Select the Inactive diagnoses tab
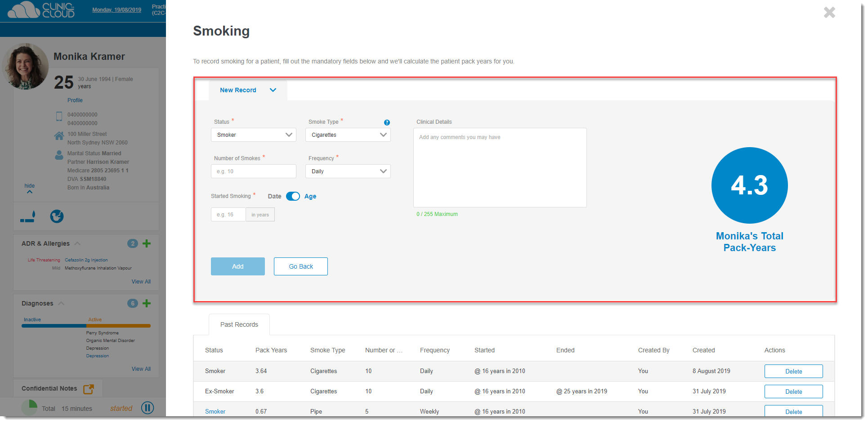 (x=32, y=319)
